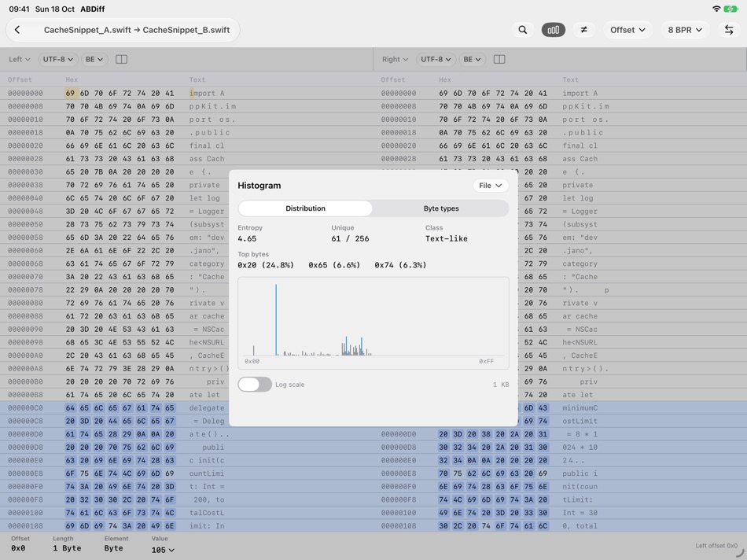The image size is (747, 560).
Task: Open the Value 105 dropdown
Action: (x=163, y=550)
